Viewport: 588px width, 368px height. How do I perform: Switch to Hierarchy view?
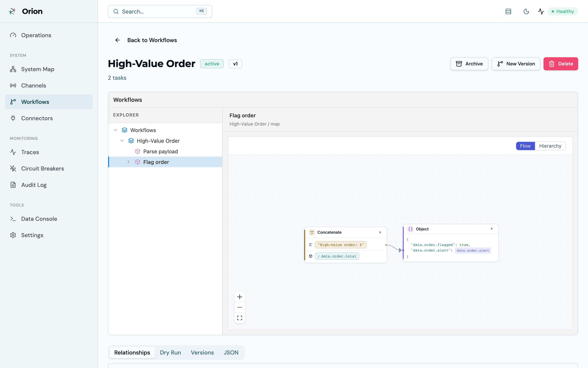pos(550,146)
